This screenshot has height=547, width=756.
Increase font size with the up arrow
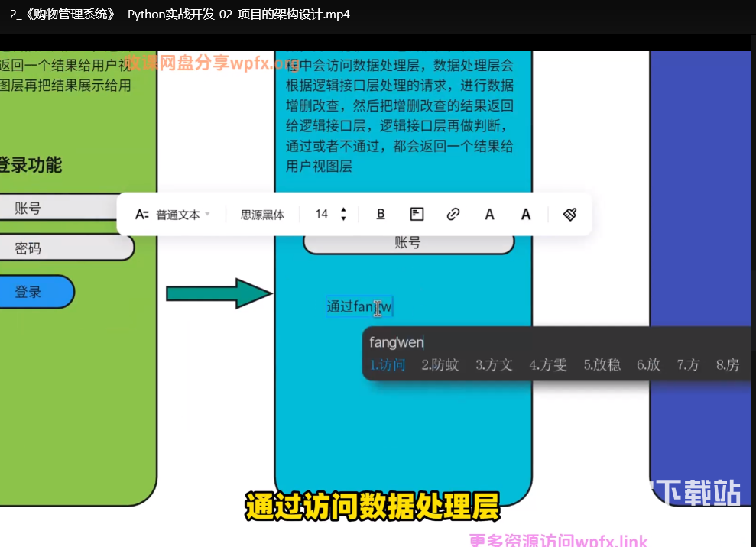coord(343,210)
